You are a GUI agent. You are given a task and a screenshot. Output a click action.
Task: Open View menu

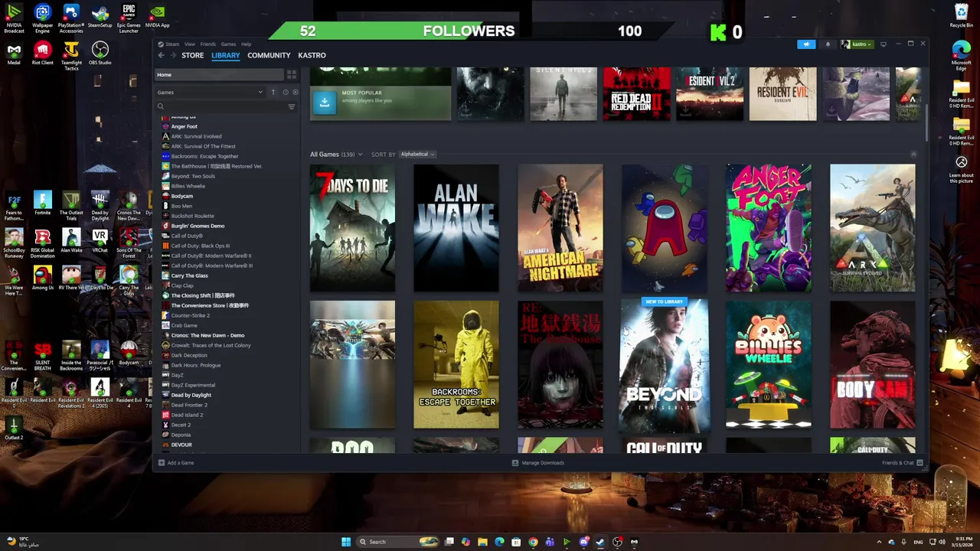tap(189, 44)
